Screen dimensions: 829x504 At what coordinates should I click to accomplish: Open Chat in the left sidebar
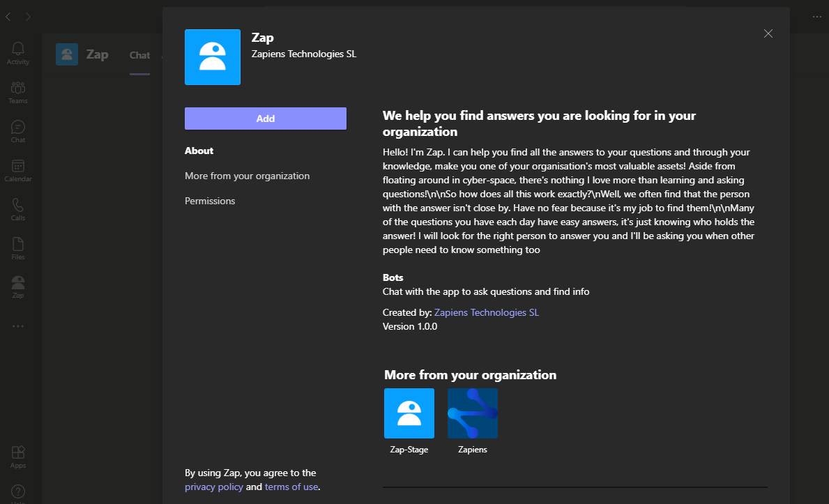(18, 132)
